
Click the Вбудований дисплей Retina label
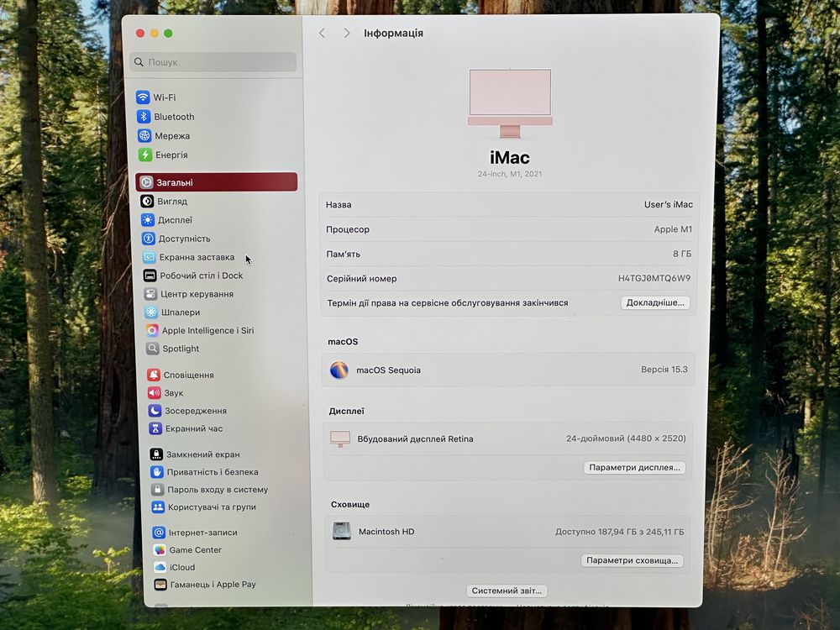tap(415, 438)
